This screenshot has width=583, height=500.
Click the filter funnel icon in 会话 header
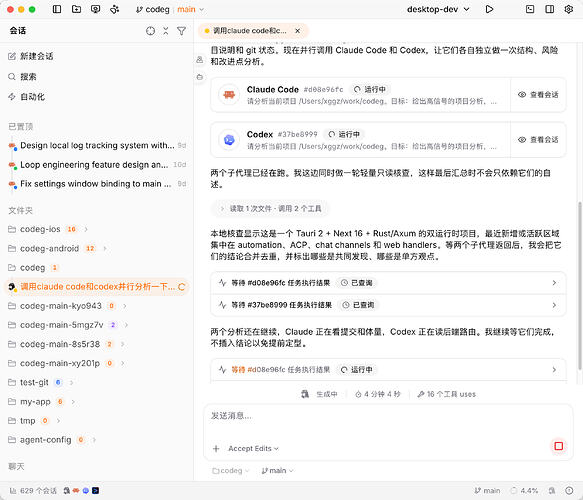tap(181, 31)
